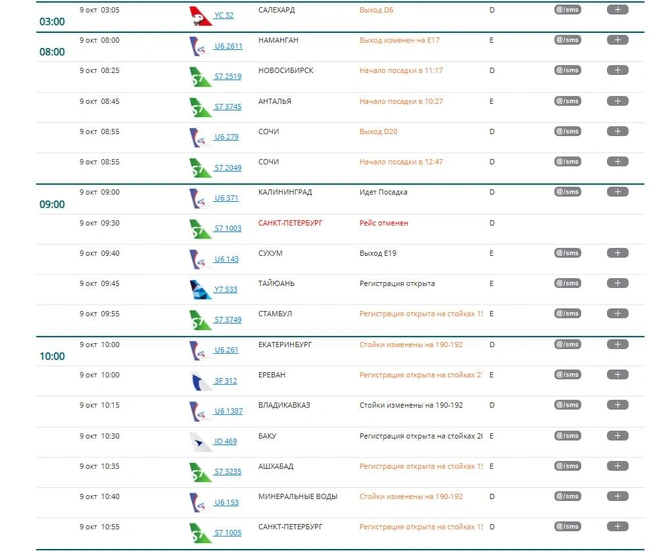Expand Ереван flight details with plus

[618, 374]
